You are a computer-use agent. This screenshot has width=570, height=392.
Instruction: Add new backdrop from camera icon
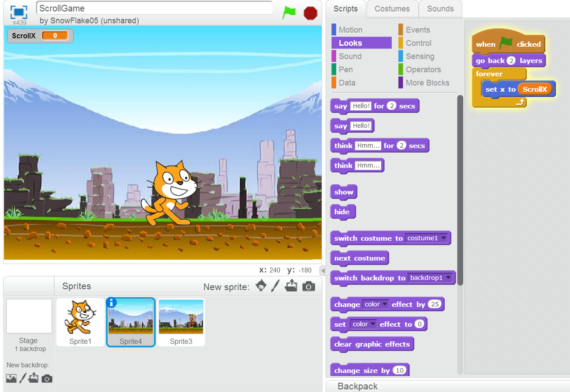pyautogui.click(x=47, y=378)
